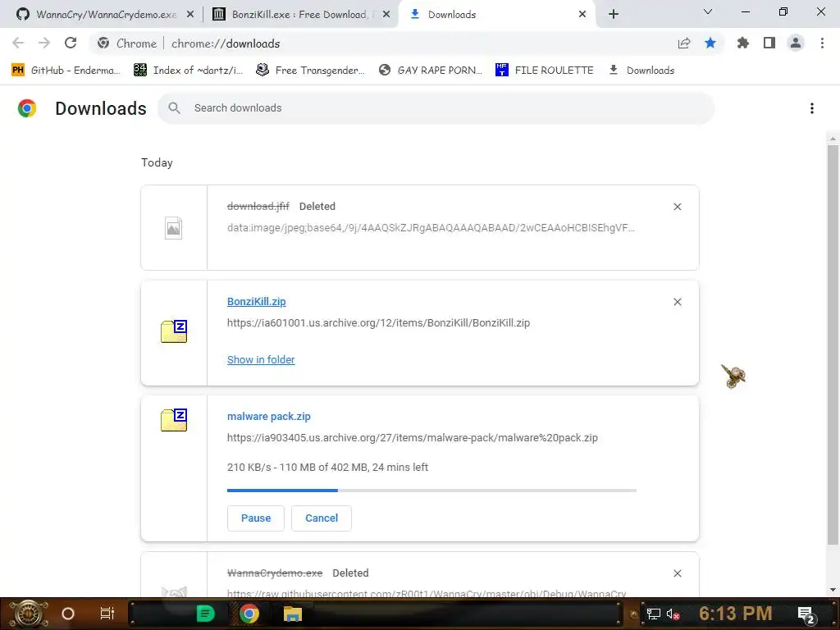Click the malware pack.zip archive.org URL text
Screen dimensions: 840x630
coord(413,438)
